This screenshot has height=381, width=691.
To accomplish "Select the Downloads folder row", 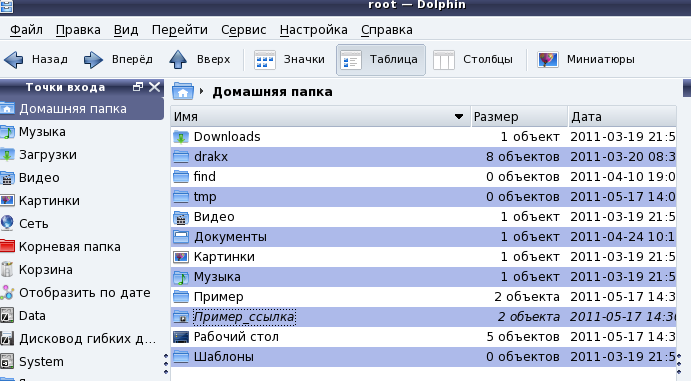I will coord(423,137).
